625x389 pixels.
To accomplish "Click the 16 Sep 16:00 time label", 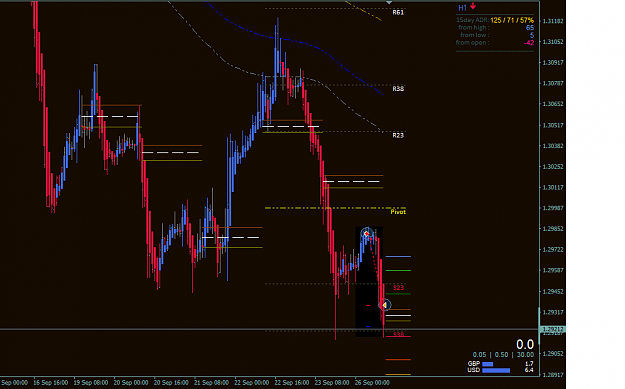I will coord(51,383).
